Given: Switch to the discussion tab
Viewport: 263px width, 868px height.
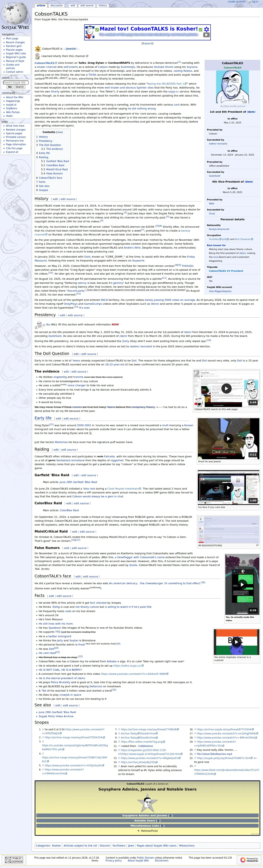Looking at the screenshot, I should 57,5.
